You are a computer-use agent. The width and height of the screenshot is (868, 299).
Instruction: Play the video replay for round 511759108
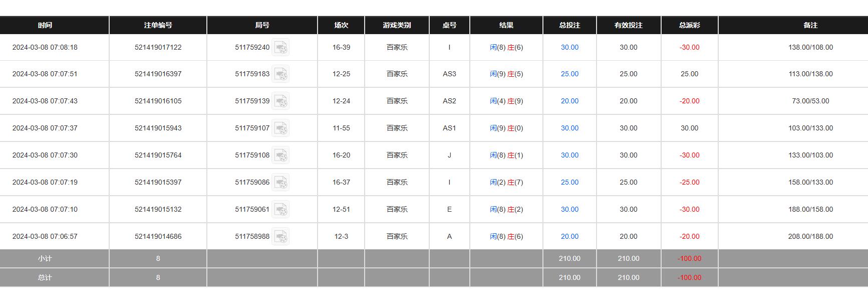[280, 156]
